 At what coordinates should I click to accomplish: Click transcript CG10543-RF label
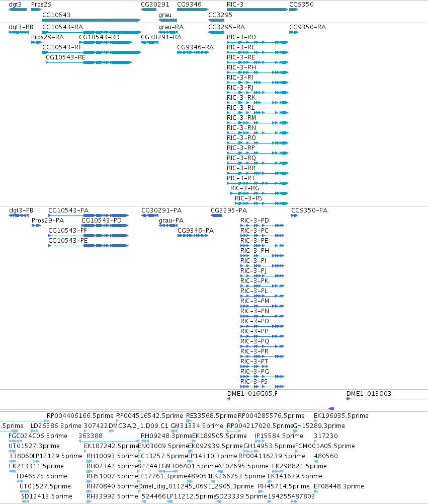[x=62, y=47]
